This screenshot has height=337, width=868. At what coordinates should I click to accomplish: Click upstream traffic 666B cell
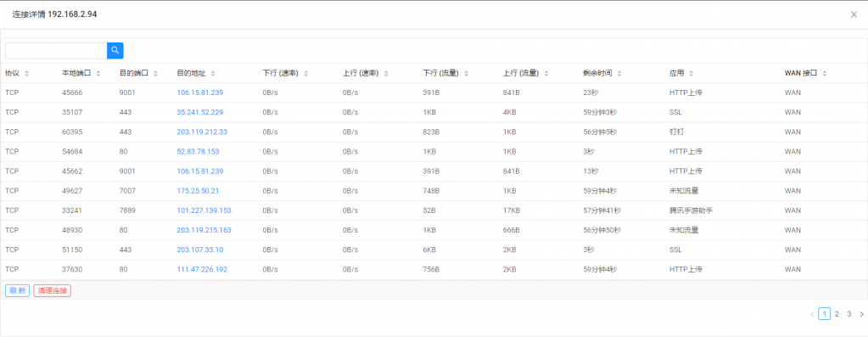512,230
